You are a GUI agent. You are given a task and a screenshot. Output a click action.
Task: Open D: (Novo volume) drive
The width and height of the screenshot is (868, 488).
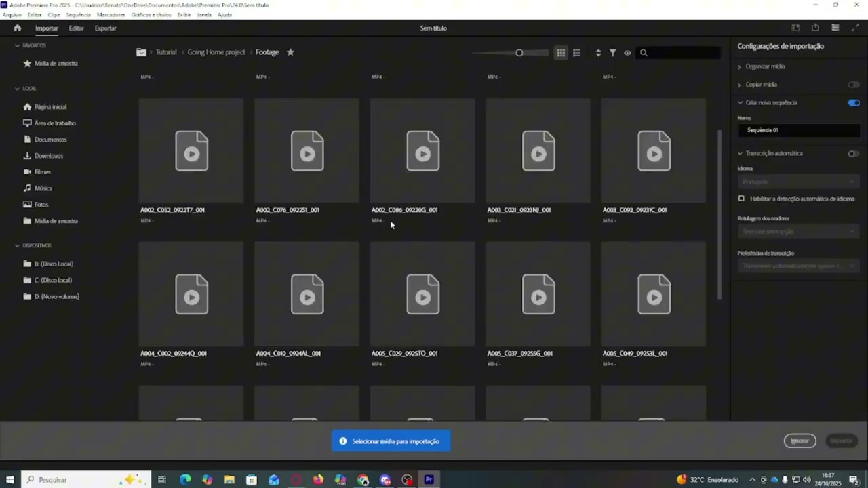[57, 297]
